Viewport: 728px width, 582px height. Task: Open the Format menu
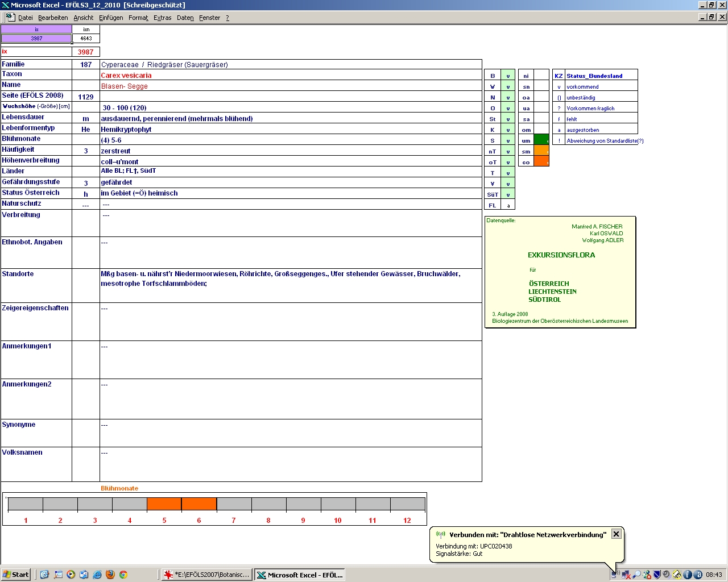click(138, 18)
